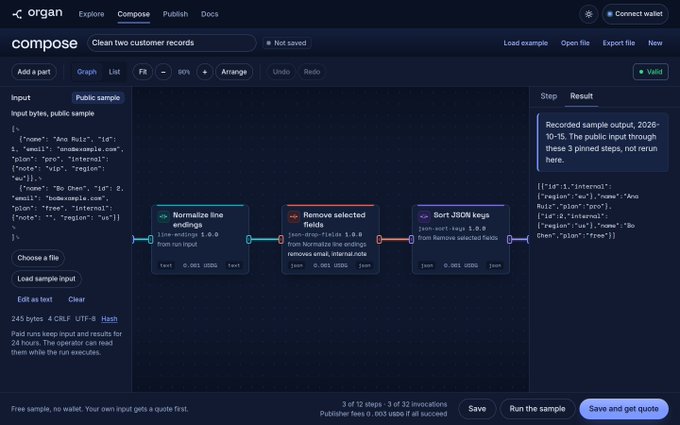680x425 pixels.
Task: Toggle the light/dark theme sun icon
Action: (588, 14)
